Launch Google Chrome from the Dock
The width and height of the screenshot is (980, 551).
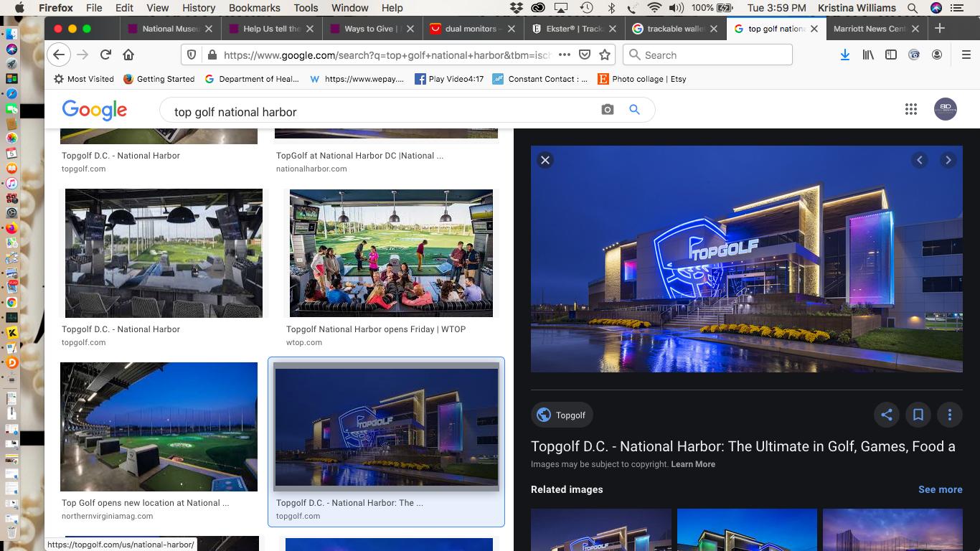pos(11,303)
